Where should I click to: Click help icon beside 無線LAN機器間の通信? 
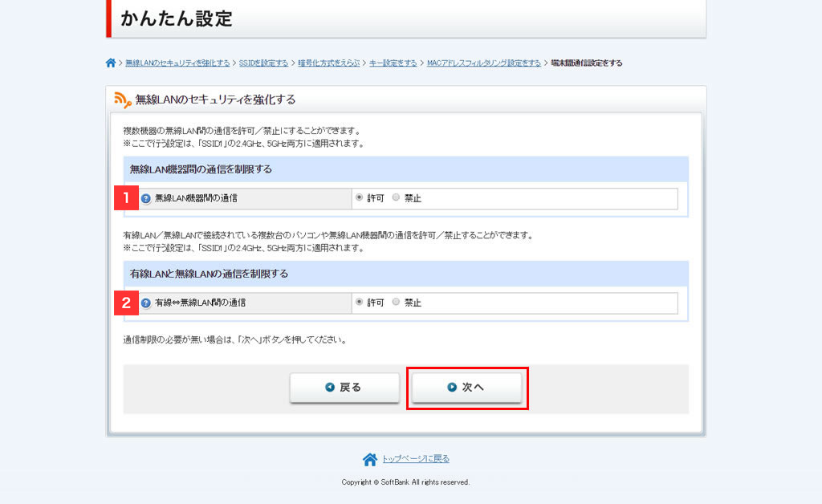click(x=146, y=198)
